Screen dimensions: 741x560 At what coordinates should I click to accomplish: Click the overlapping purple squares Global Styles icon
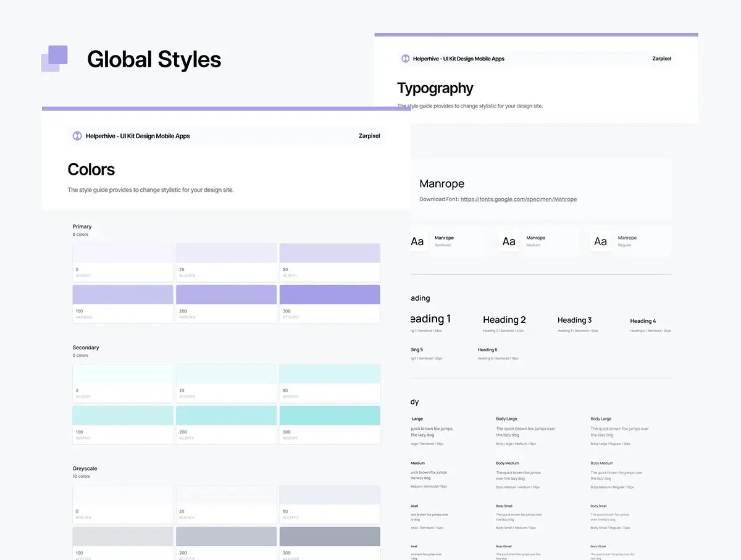tap(54, 59)
